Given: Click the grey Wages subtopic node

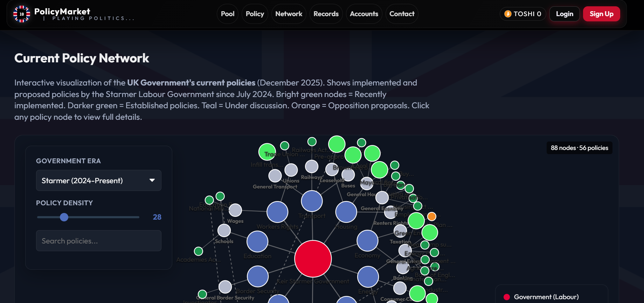Looking at the screenshot, I should pyautogui.click(x=235, y=210).
